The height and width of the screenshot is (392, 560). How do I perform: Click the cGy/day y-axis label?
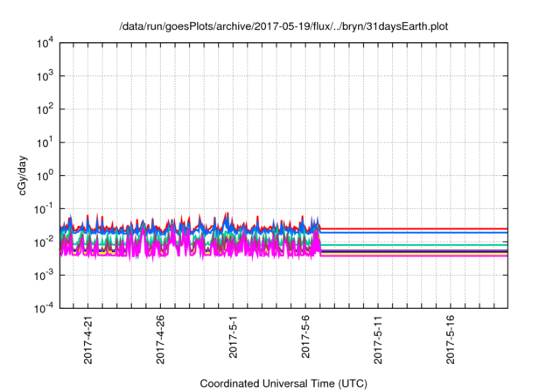[26, 176]
